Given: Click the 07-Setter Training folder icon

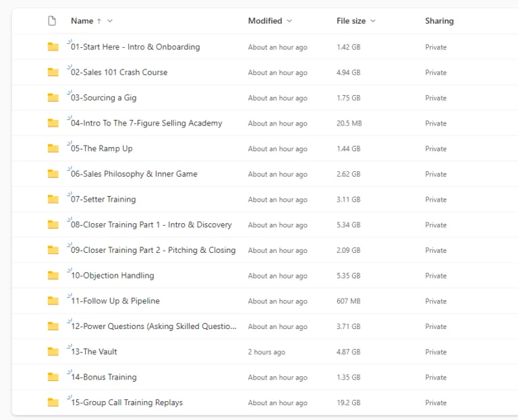Looking at the screenshot, I should 53,200.
